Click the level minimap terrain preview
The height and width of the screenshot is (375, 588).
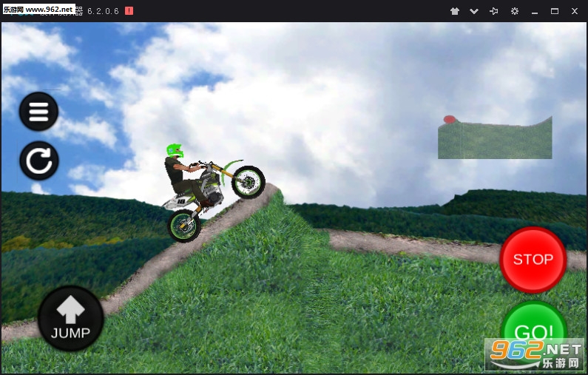(495, 138)
